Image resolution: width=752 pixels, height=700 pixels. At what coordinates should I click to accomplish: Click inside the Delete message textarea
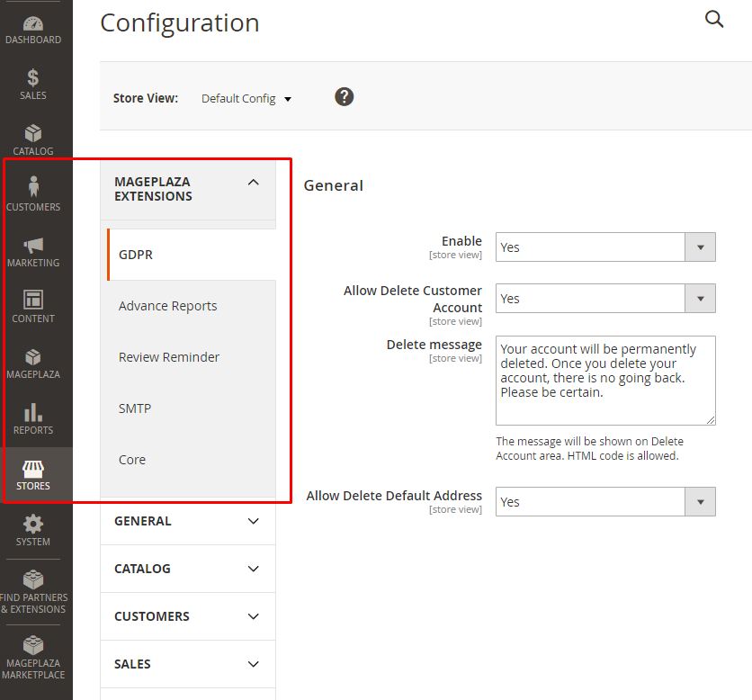[x=604, y=380]
